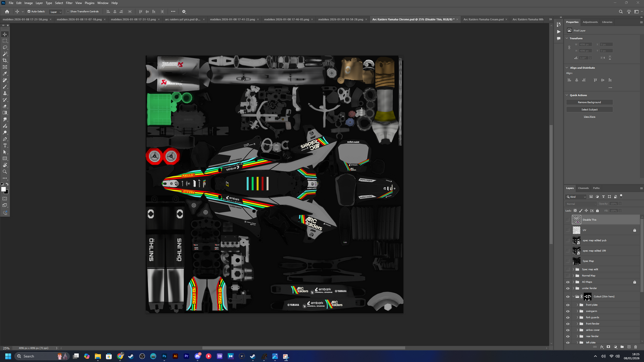Select the Lasso tool
This screenshot has width=644, height=362.
click(x=5, y=47)
